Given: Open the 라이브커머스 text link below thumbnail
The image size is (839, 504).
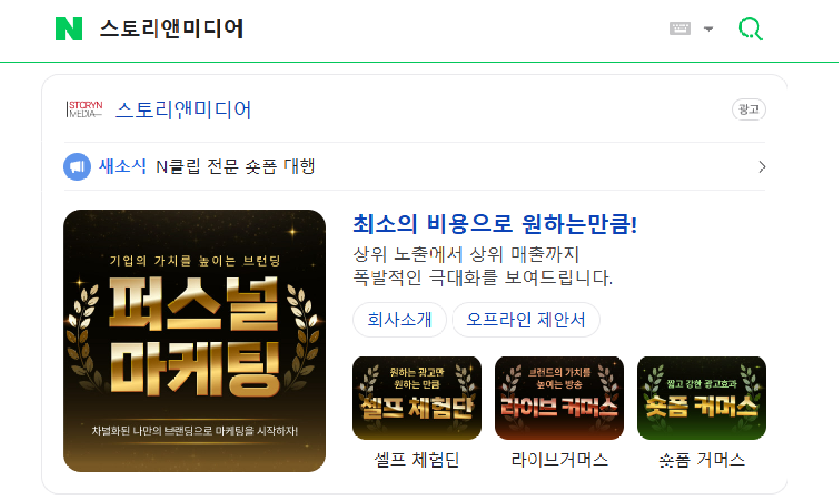Looking at the screenshot, I should click(559, 460).
